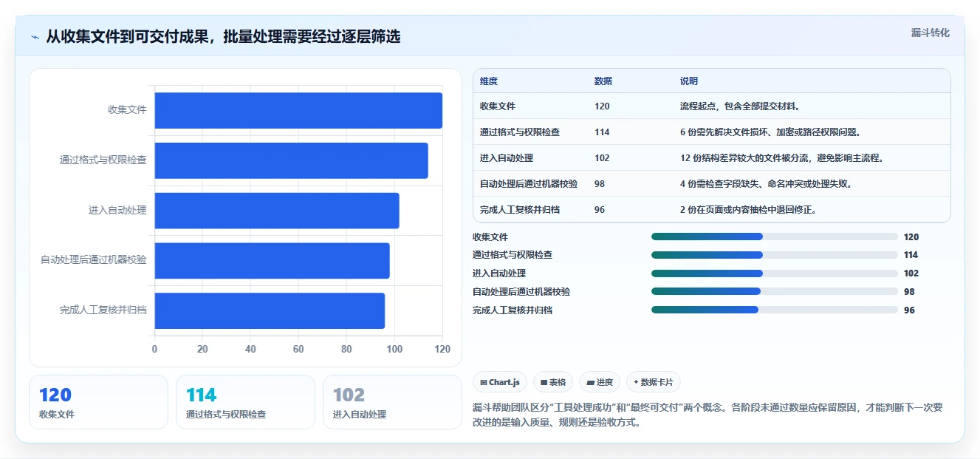
Task: Click the chart y-axis label 自动处理后通过机器校验
Action: 94,261
